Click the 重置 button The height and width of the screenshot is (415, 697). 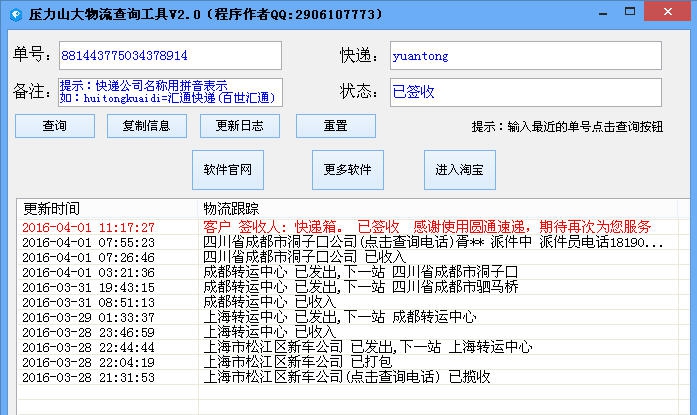(x=336, y=126)
